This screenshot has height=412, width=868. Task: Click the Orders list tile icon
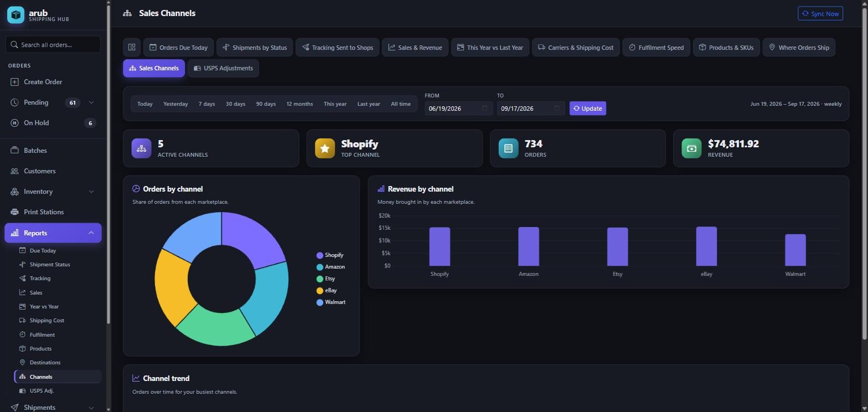pos(508,148)
